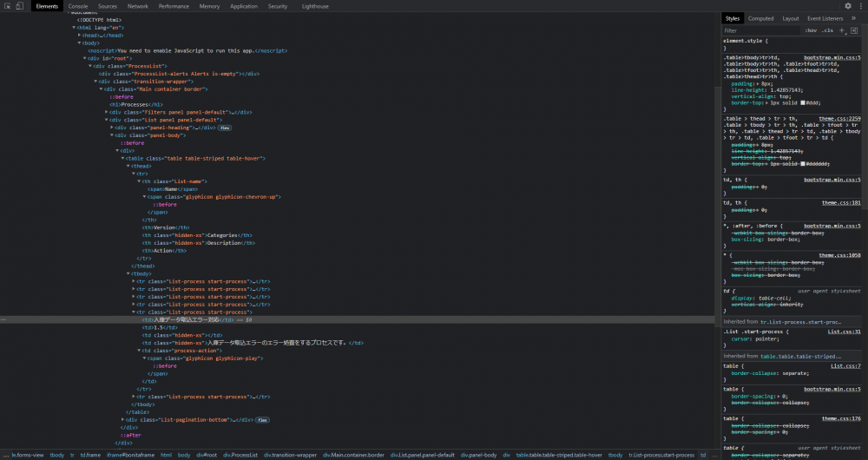Click the flex badge beside List-pagination-bottom div
The width and height of the screenshot is (868, 460).
pyautogui.click(x=262, y=420)
